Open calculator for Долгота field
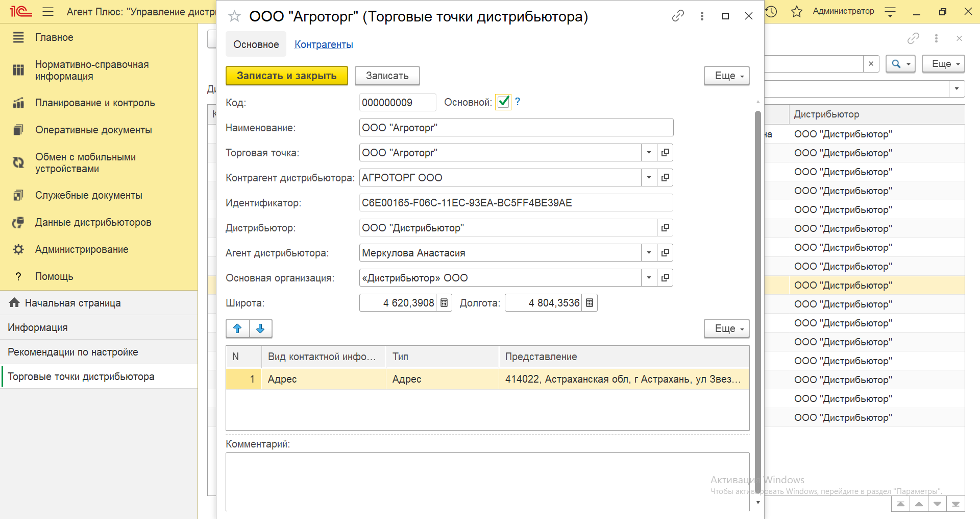The image size is (980, 519). coord(590,302)
